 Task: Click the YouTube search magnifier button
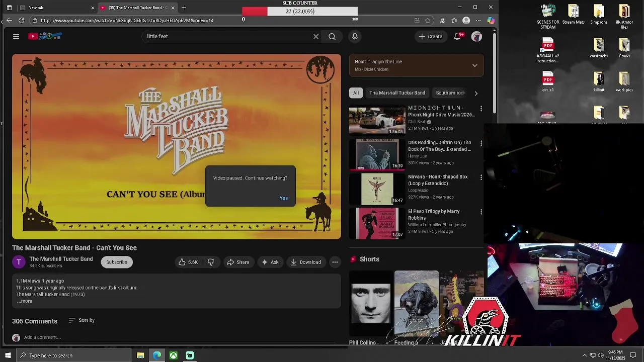click(x=332, y=36)
